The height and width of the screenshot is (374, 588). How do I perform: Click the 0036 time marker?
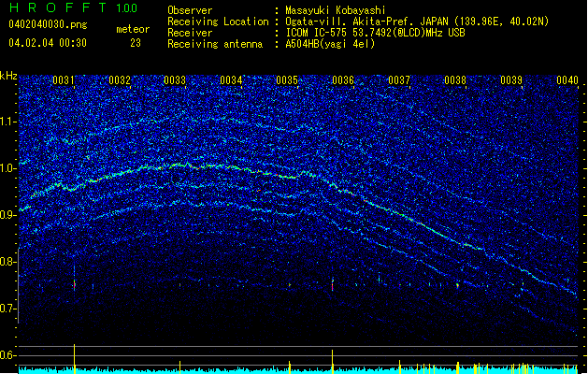pyautogui.click(x=343, y=80)
